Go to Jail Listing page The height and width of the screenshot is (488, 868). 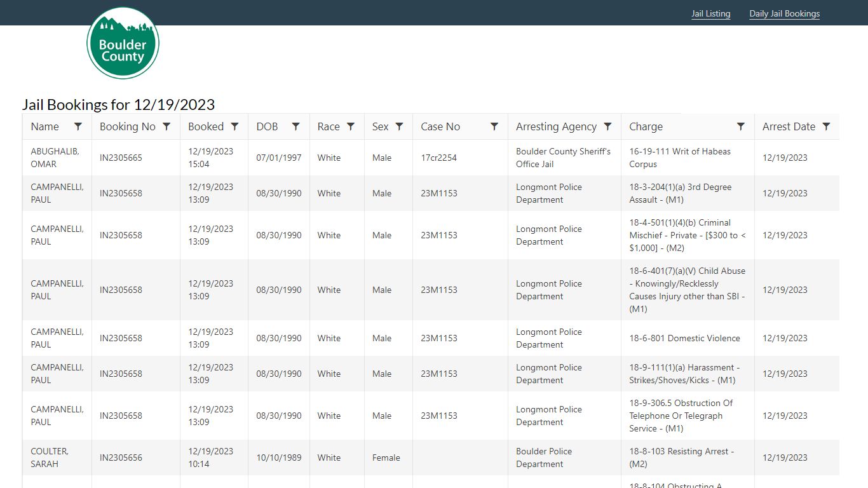tap(711, 13)
